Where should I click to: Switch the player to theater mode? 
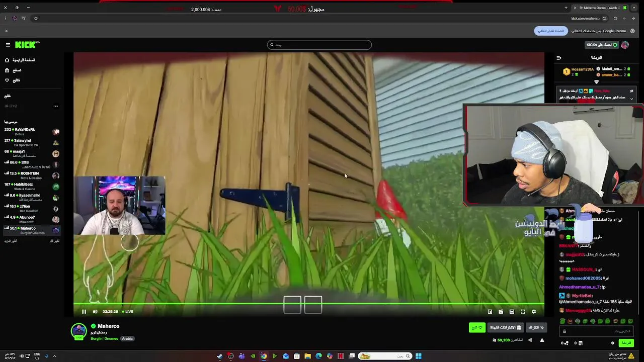(512, 312)
